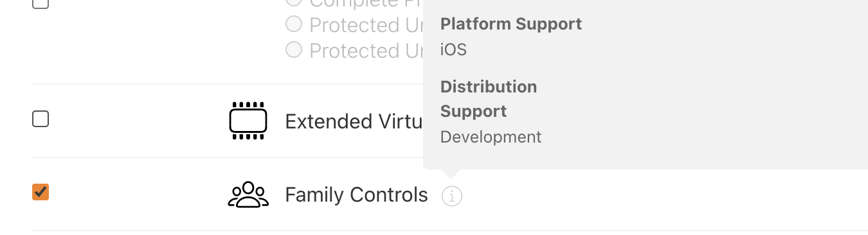This screenshot has height=235, width=868.
Task: Click the Development text in popup
Action: tap(491, 137)
